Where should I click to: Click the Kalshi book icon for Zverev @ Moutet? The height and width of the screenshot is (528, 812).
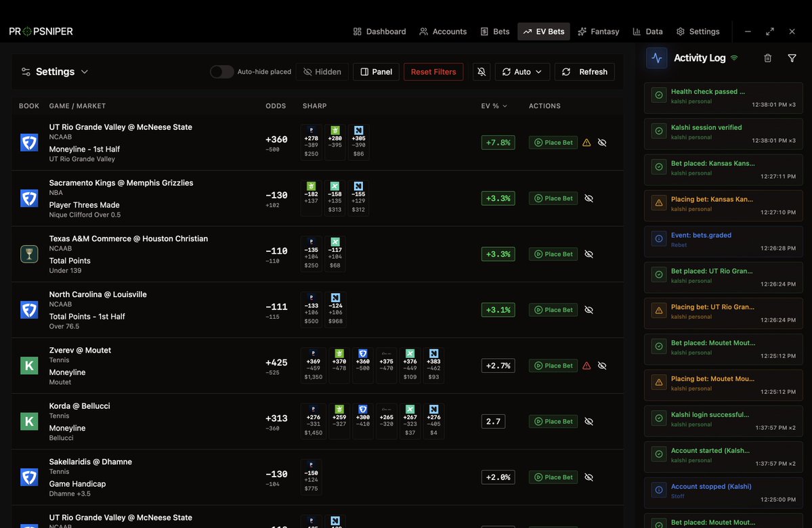click(29, 366)
